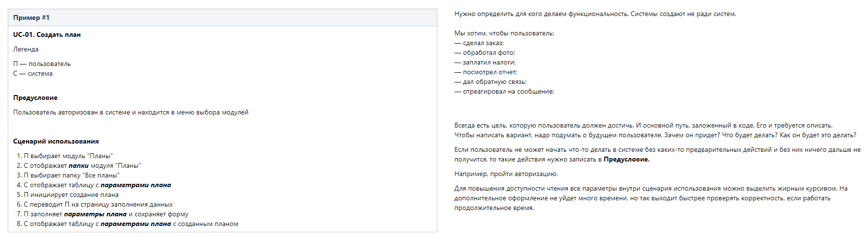Viewport: 868px width, 242px height.
Task: Click the "Мы хотим, чтобы пользователь:" line
Action: 504,33
